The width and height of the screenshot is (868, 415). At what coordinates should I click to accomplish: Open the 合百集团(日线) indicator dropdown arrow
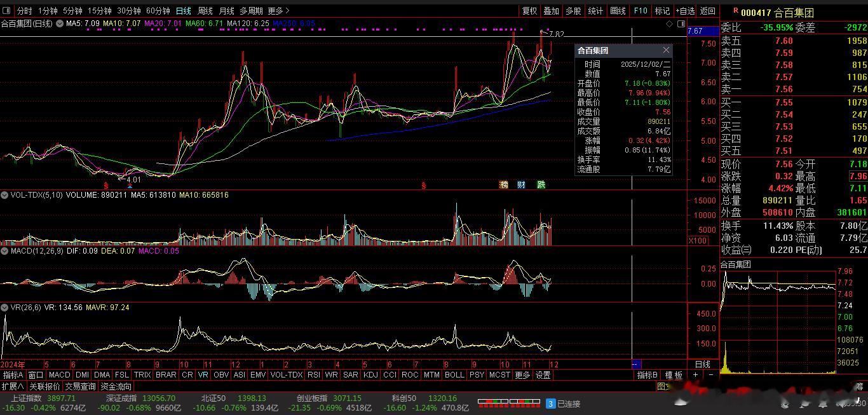tap(60, 24)
